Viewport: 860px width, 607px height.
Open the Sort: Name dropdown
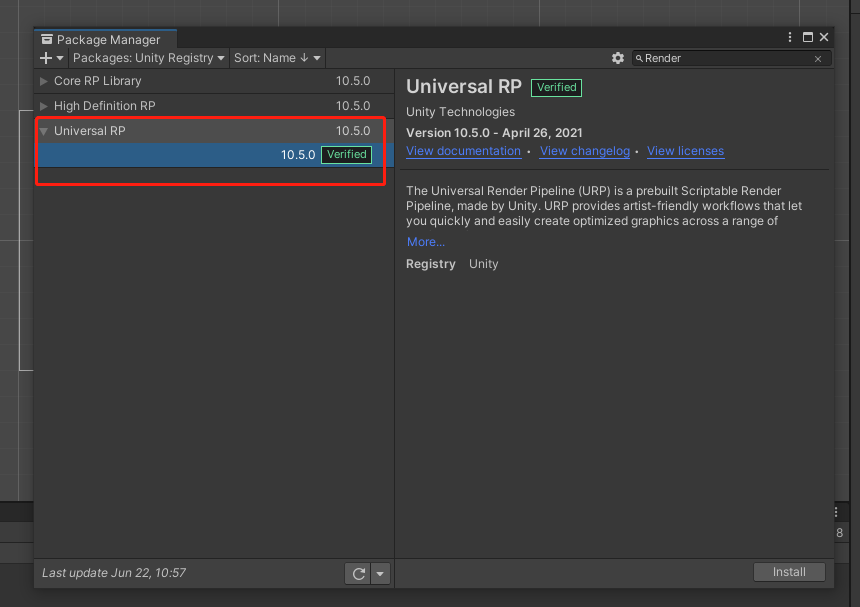click(277, 58)
